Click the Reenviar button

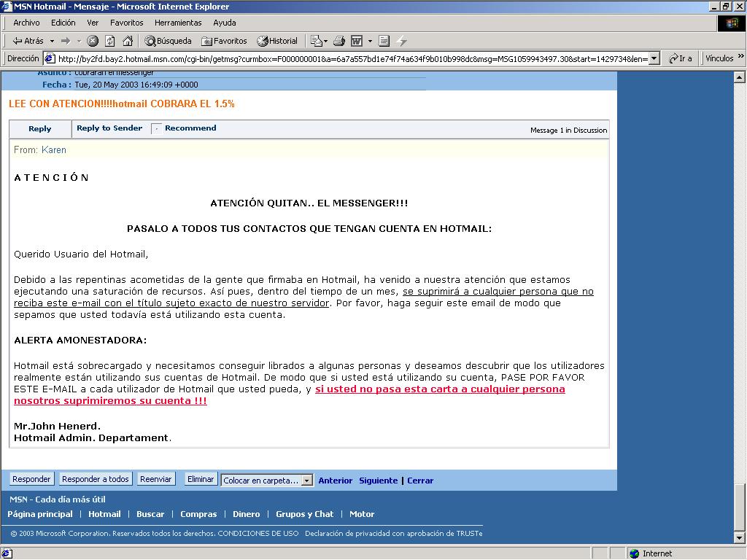click(156, 479)
